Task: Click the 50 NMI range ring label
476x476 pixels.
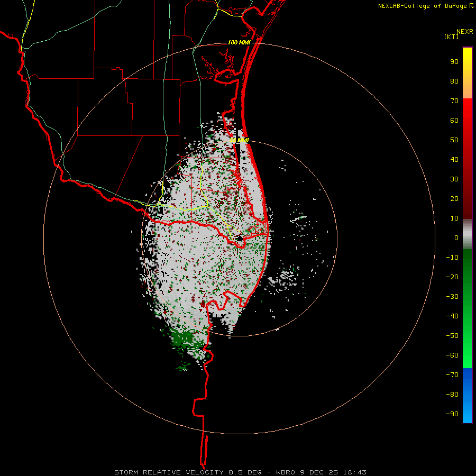Action: tap(239, 140)
